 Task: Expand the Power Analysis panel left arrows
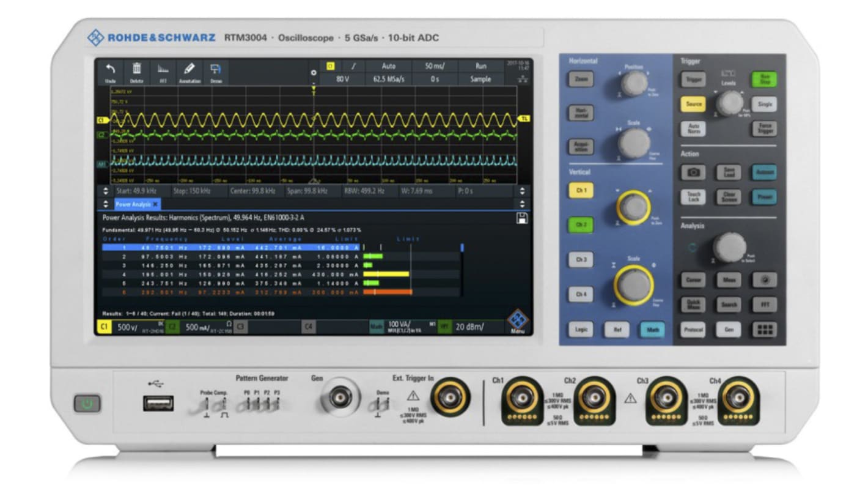coord(105,204)
